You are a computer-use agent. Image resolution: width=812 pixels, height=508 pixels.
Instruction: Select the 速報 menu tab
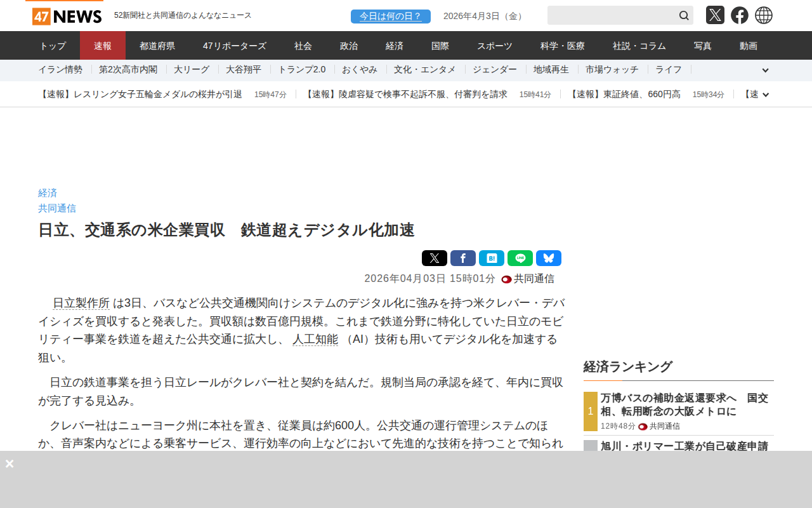(103, 46)
